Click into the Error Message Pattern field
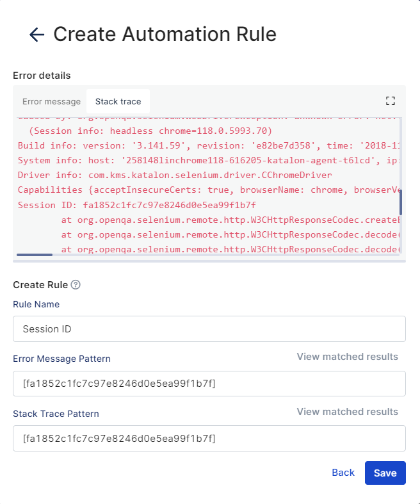Image resolution: width=420 pixels, height=504 pixels. point(209,384)
